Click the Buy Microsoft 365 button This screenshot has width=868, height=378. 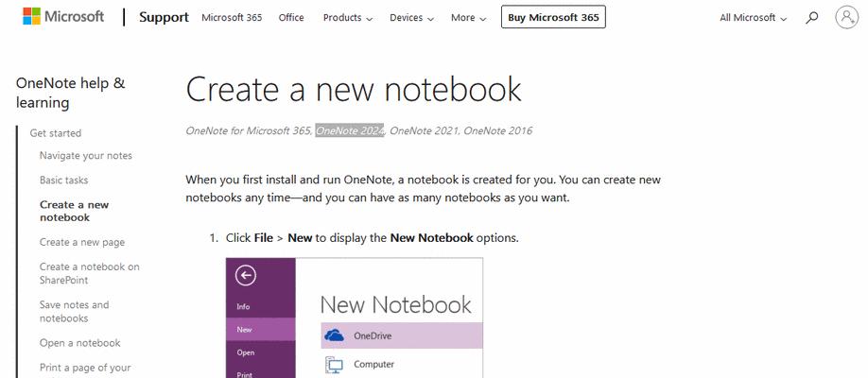pos(553,17)
